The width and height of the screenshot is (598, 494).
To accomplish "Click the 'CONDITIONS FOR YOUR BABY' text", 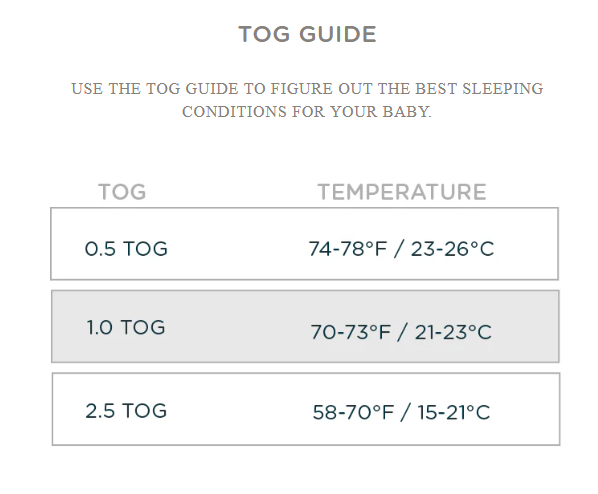I will pyautogui.click(x=307, y=112).
